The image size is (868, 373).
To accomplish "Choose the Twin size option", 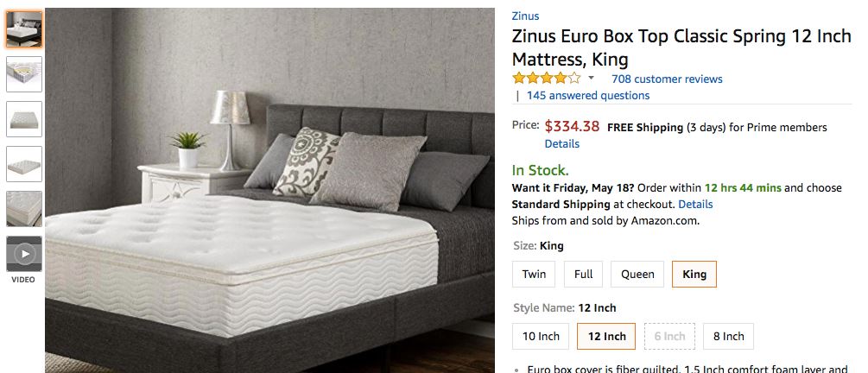I will (x=534, y=275).
